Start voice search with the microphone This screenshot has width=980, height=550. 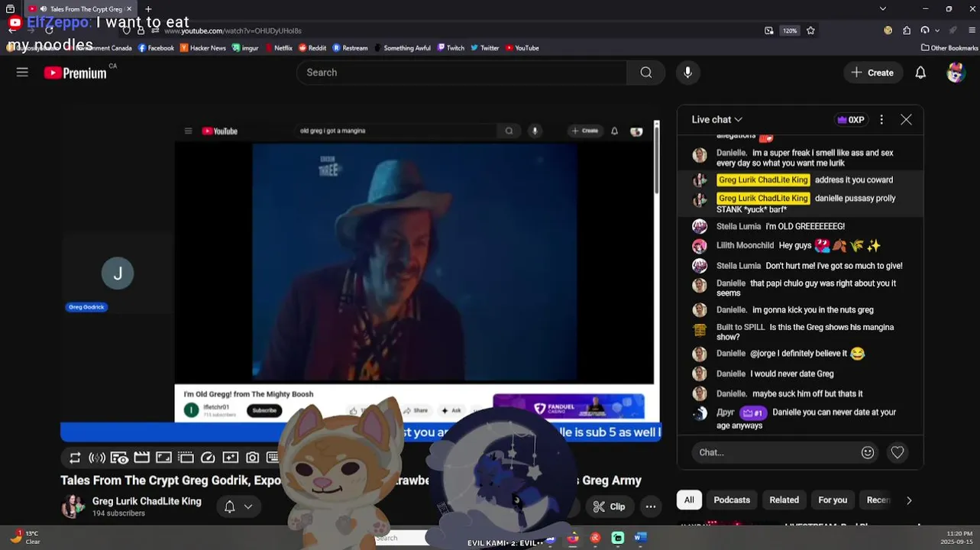click(687, 73)
